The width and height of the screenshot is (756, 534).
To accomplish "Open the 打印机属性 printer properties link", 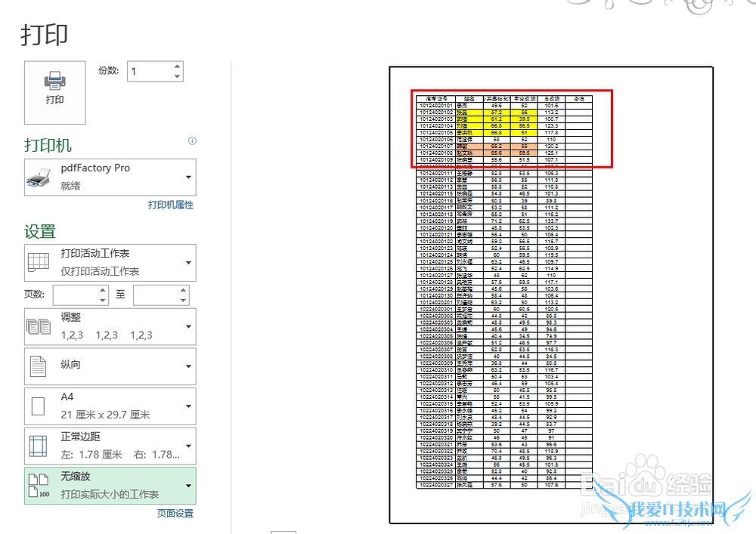I will (170, 205).
